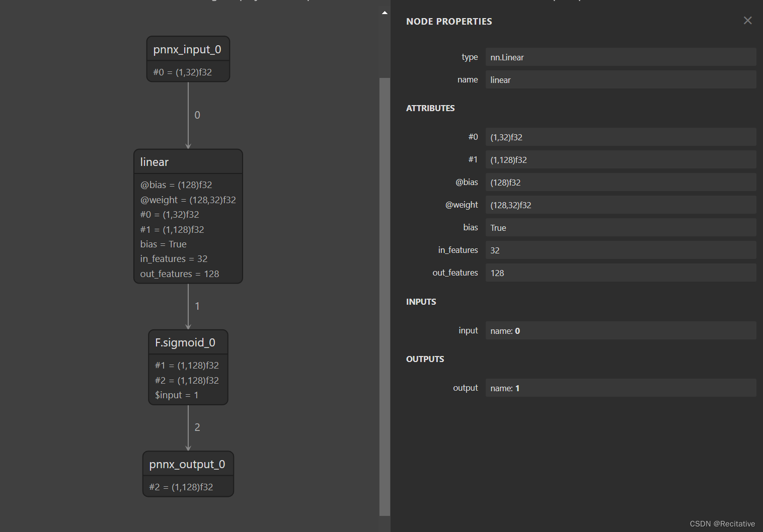The height and width of the screenshot is (532, 763).
Task: Click the graph's vertical scrollbar thumb
Action: (x=385, y=297)
